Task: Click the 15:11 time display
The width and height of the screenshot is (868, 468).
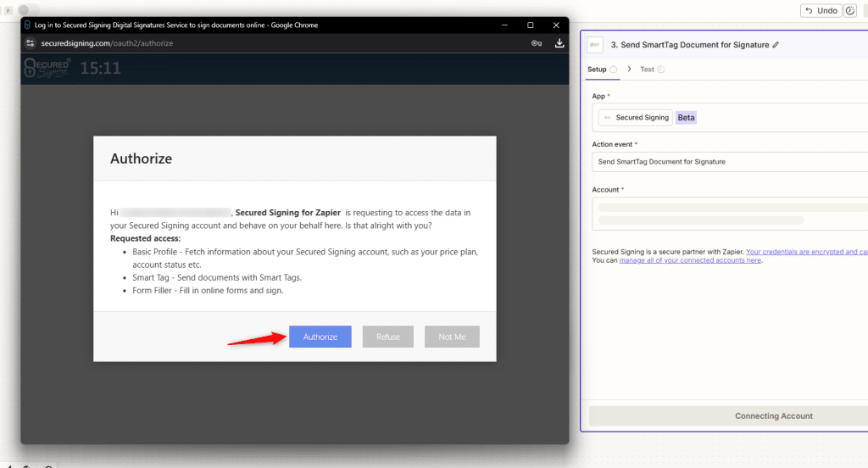Action: [100, 68]
